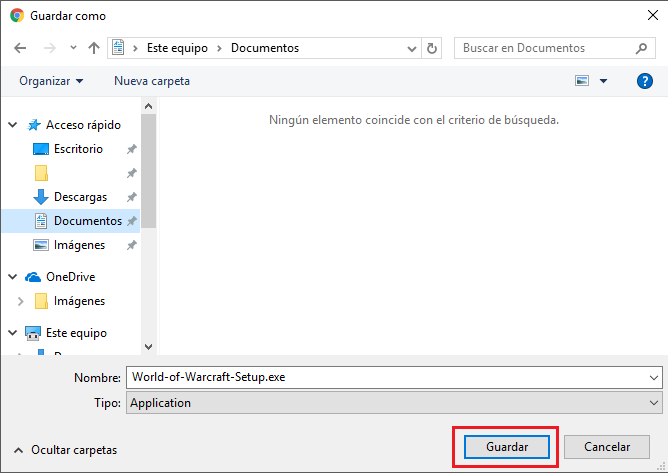Change the view with the view icon
This screenshot has width=668, height=473.
pyautogui.click(x=582, y=81)
